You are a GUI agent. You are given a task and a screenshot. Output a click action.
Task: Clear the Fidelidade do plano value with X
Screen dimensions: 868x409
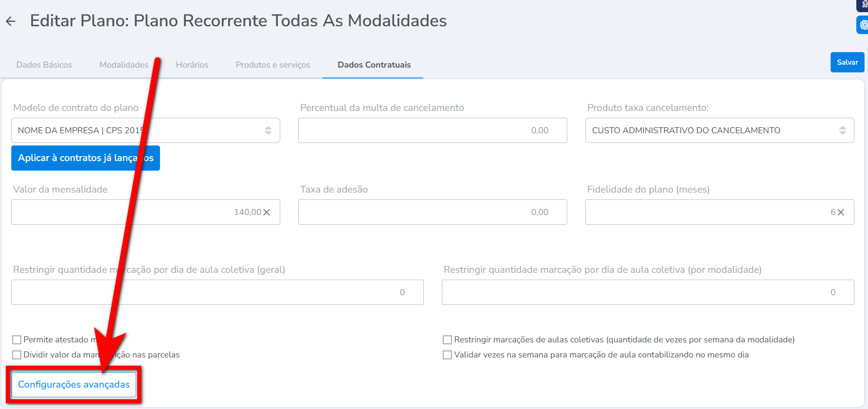[841, 213]
